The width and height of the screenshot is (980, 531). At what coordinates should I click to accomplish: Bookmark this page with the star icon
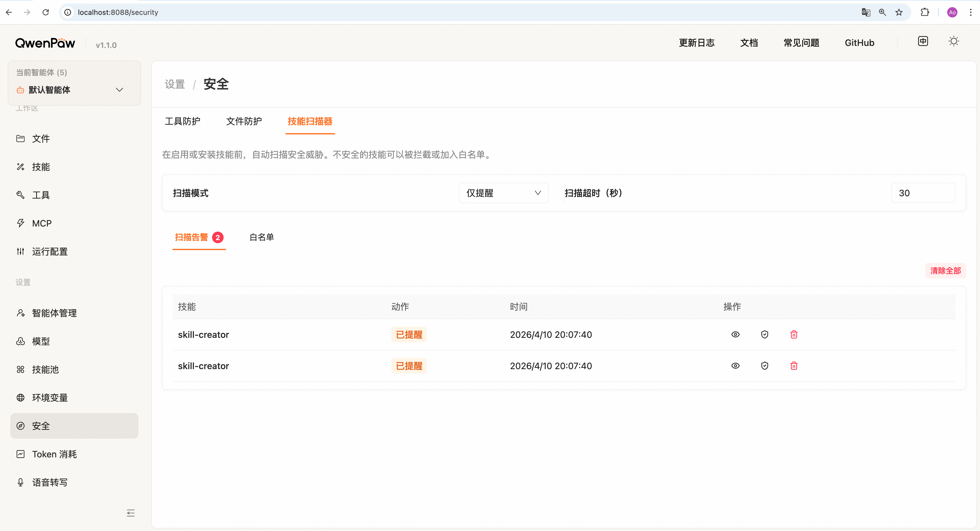click(x=899, y=12)
